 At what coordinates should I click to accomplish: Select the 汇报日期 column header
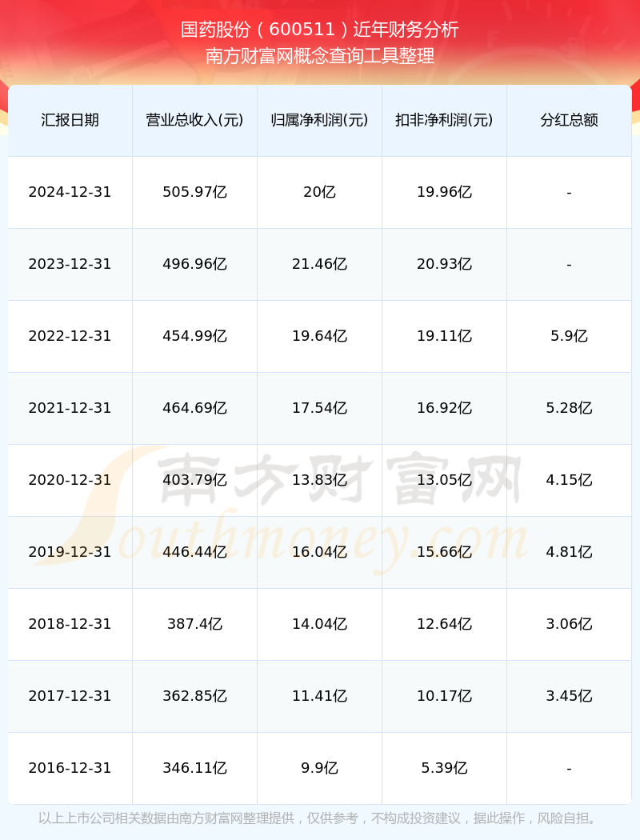(x=70, y=120)
